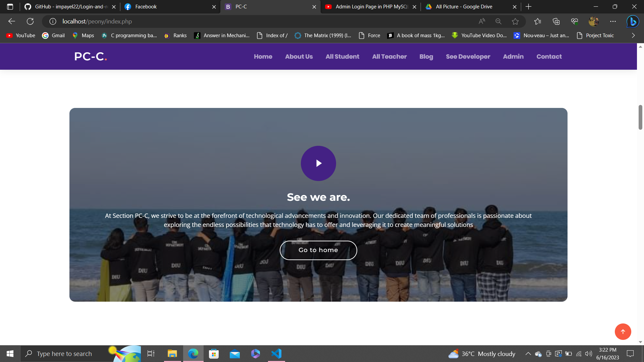
Task: Open browser Collections icon
Action: pyautogui.click(x=556, y=21)
